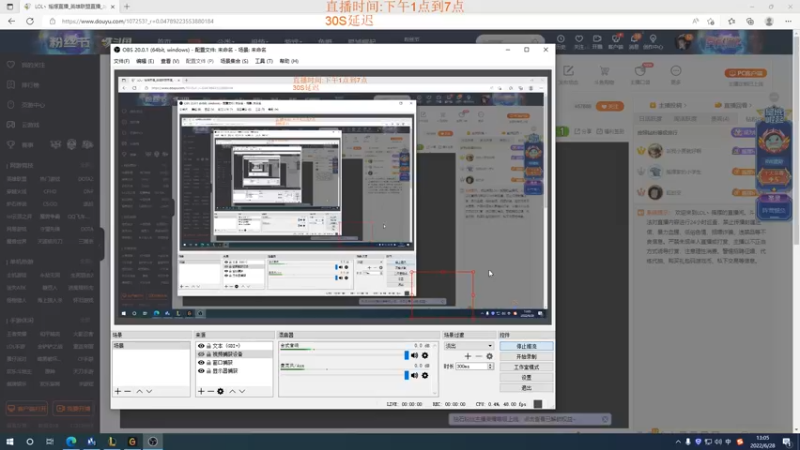Click 退出 exit button in OBS
This screenshot has width=800, height=450.
pyautogui.click(x=526, y=388)
